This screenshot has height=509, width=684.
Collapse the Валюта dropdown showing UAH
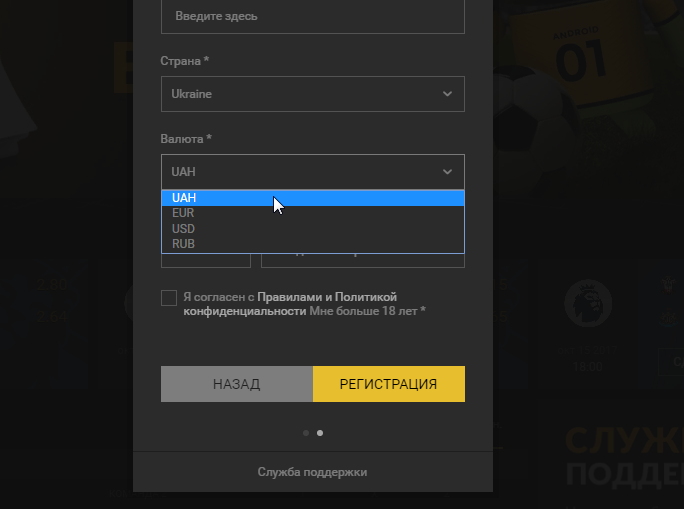313,172
